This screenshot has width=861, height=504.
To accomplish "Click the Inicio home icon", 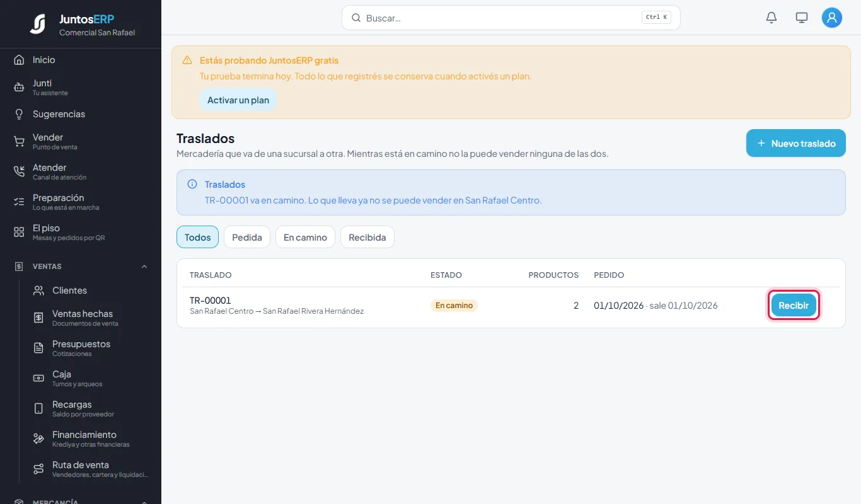I will click(x=19, y=60).
